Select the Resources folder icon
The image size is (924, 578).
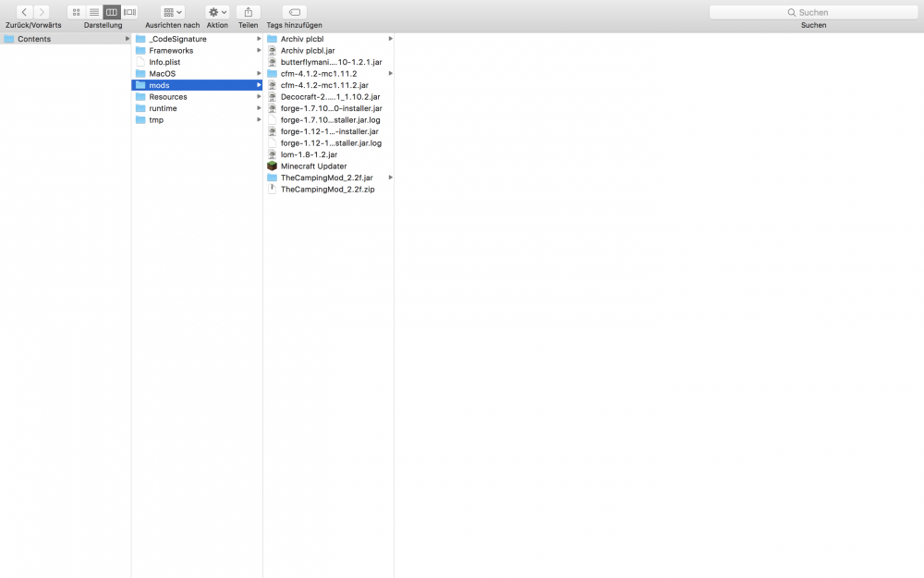click(140, 97)
